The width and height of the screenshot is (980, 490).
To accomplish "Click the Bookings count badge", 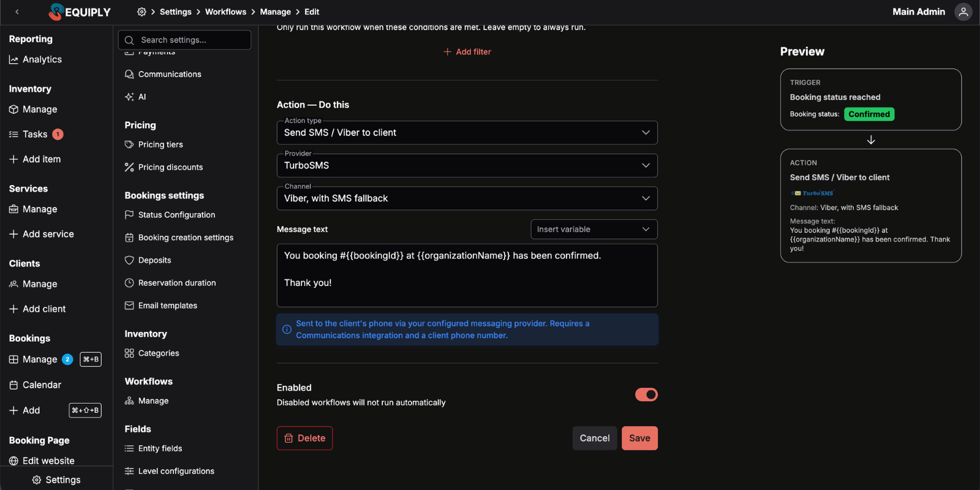I will click(67, 360).
